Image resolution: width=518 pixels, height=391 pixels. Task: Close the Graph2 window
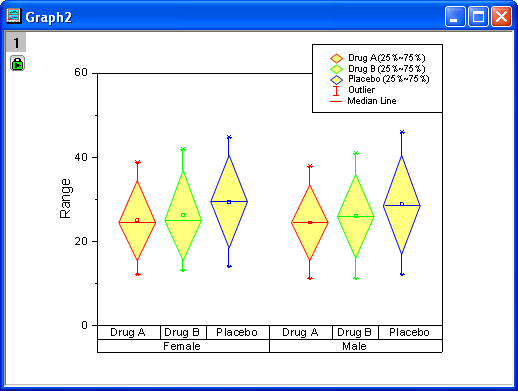[x=501, y=16]
